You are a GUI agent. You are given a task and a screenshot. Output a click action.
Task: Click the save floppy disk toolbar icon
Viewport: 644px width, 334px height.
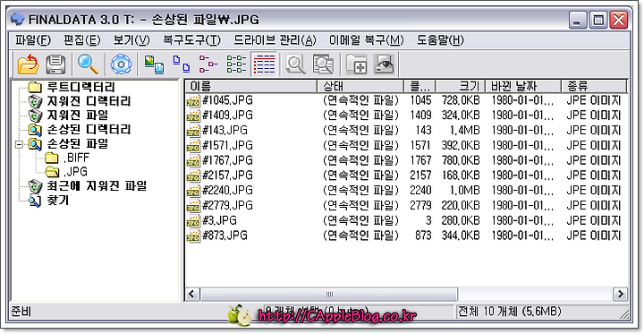point(55,64)
